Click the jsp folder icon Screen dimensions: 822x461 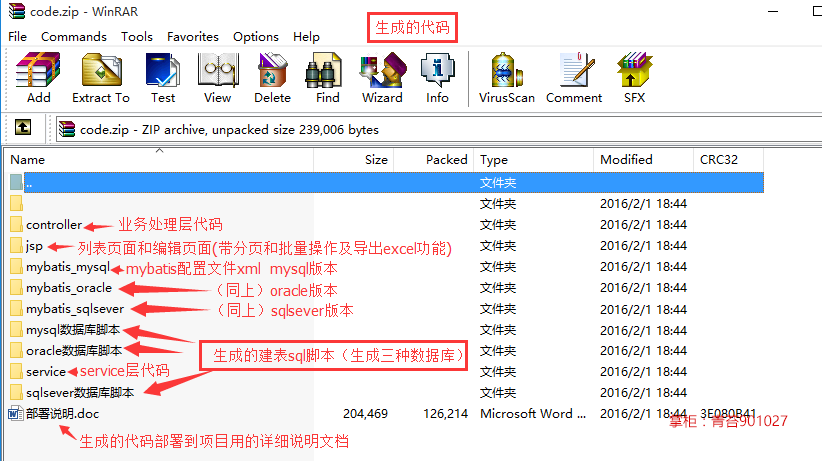coord(16,245)
